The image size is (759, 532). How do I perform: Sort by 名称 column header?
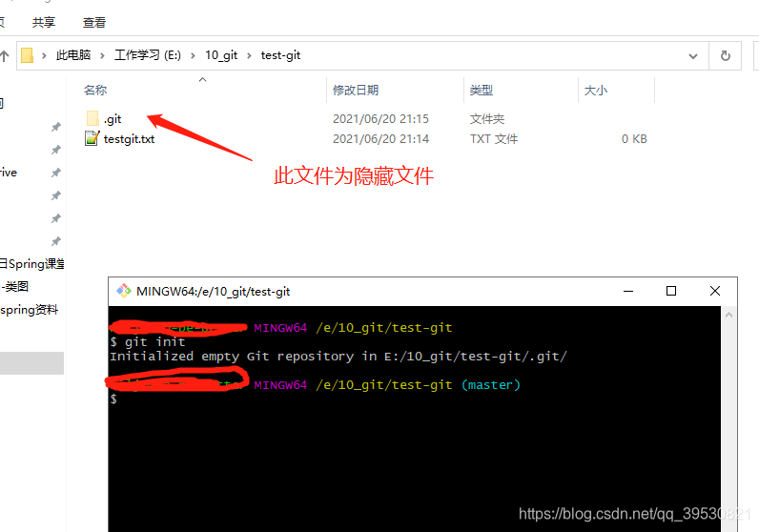click(x=95, y=90)
